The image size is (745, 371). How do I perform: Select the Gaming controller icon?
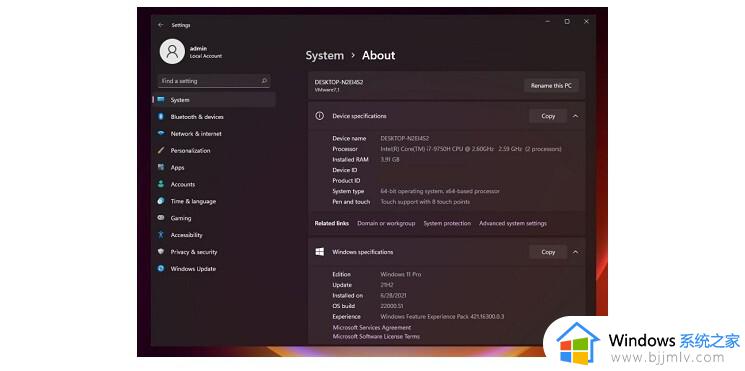[161, 218]
